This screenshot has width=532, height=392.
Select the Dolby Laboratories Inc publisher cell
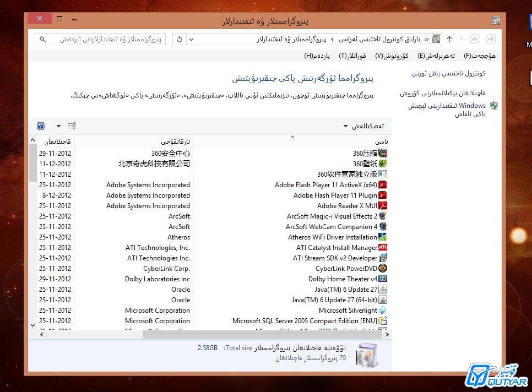tap(158, 279)
